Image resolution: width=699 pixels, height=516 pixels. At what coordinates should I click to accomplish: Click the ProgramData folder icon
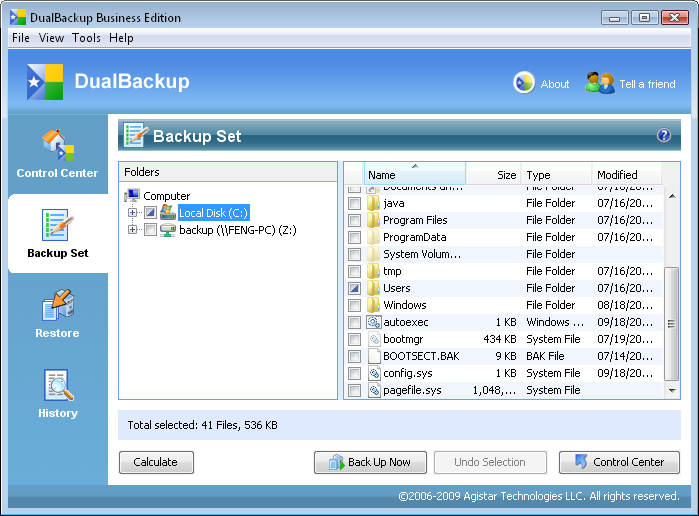(x=373, y=237)
